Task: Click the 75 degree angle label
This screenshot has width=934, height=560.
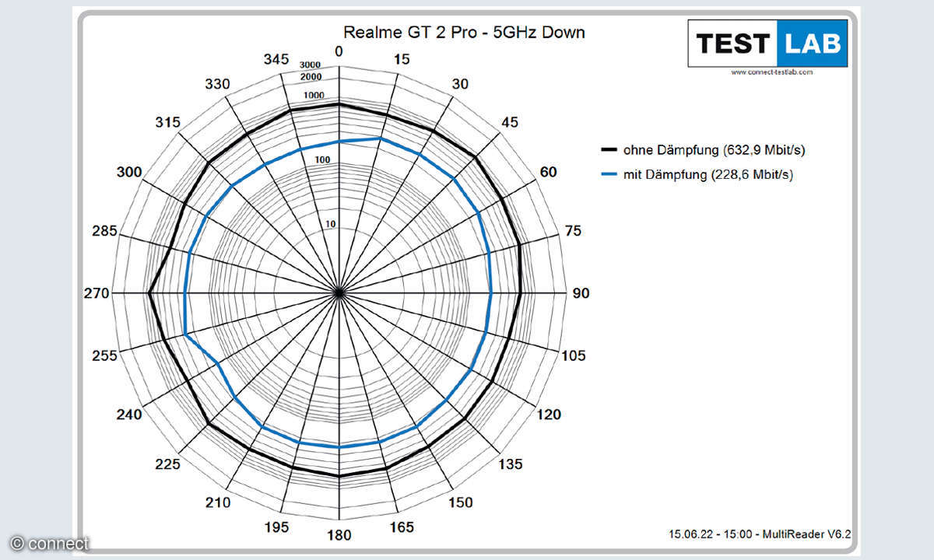Action: point(573,231)
